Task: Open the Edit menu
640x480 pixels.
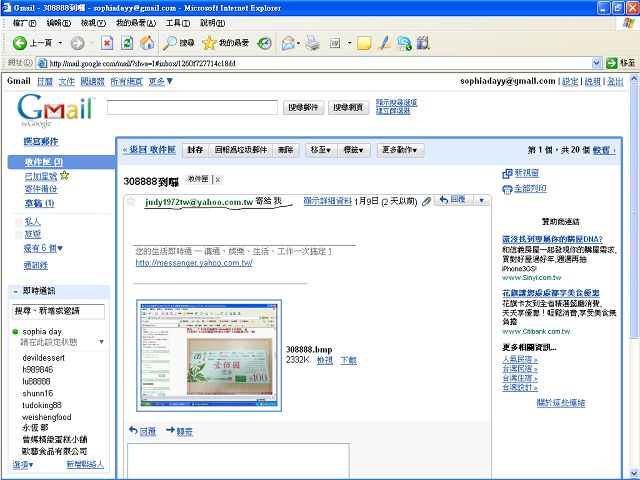Action: (58, 23)
